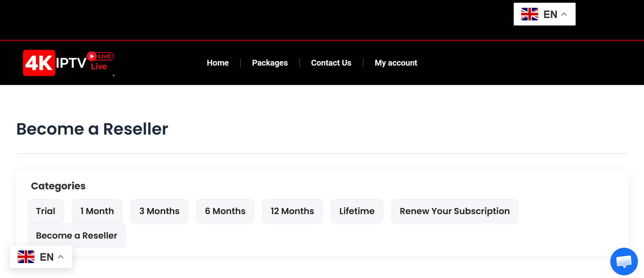
Task: Choose the 1 Month category
Action: [97, 211]
